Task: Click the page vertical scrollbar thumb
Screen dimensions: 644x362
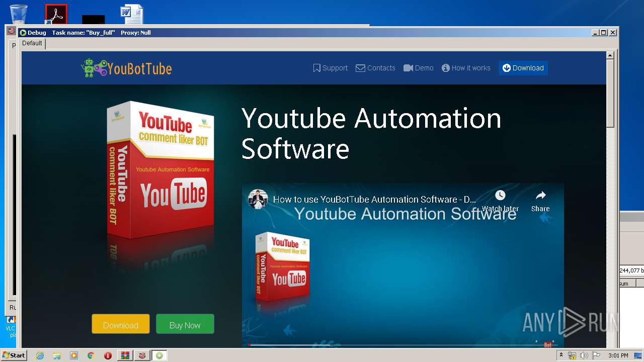Action: [x=610, y=93]
